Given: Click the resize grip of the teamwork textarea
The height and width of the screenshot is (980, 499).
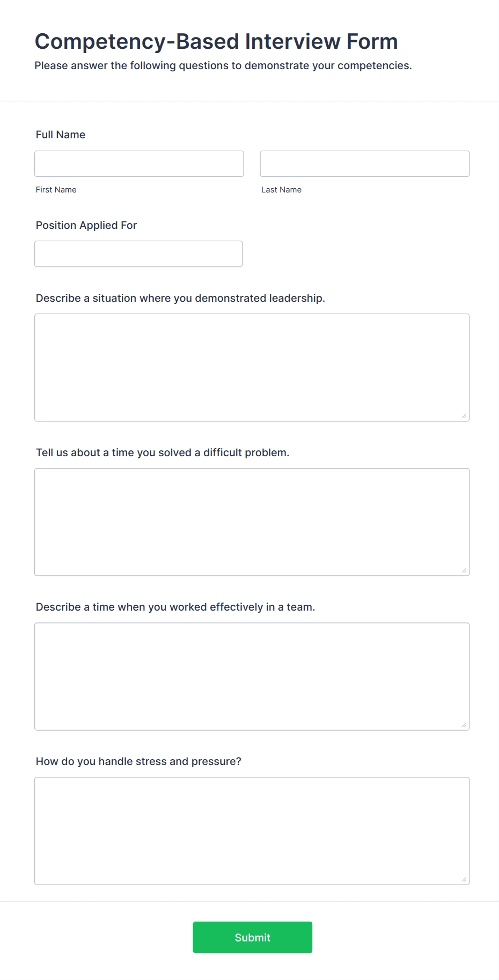Looking at the screenshot, I should (464, 724).
